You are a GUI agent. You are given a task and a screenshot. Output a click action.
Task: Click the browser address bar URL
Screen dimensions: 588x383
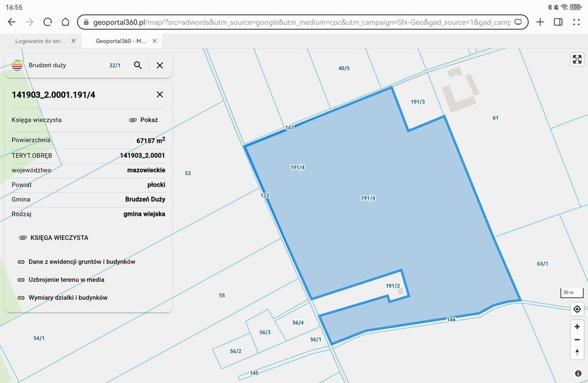point(302,22)
